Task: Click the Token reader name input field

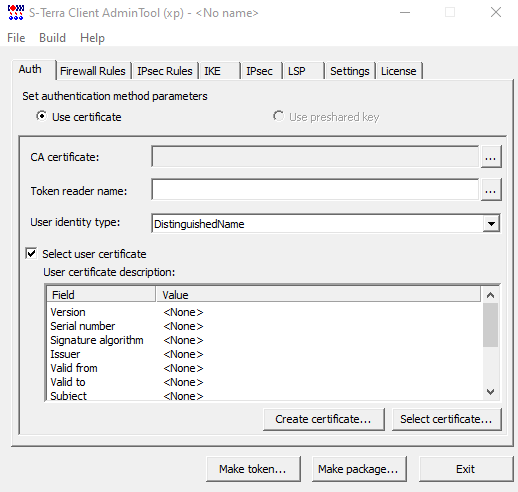Action: click(x=315, y=190)
